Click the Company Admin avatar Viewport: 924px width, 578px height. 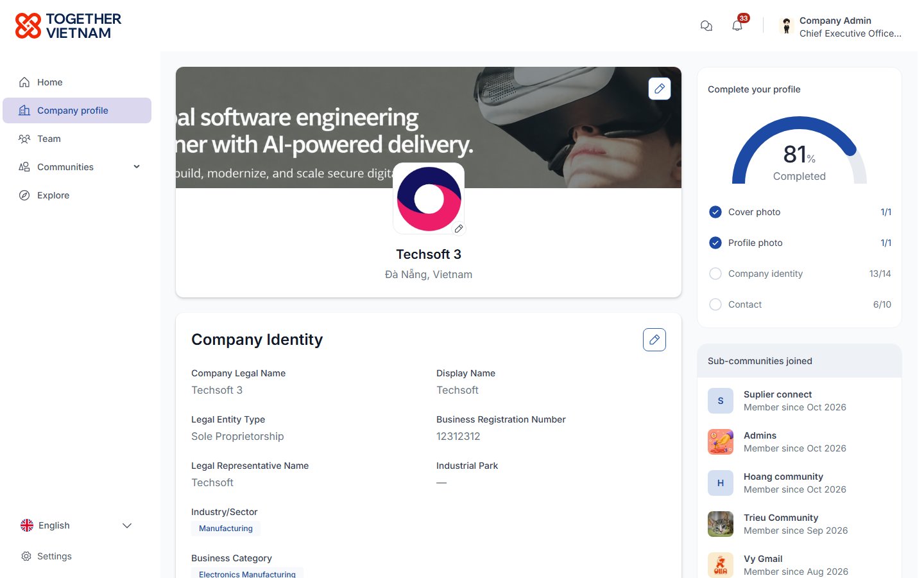click(x=786, y=26)
